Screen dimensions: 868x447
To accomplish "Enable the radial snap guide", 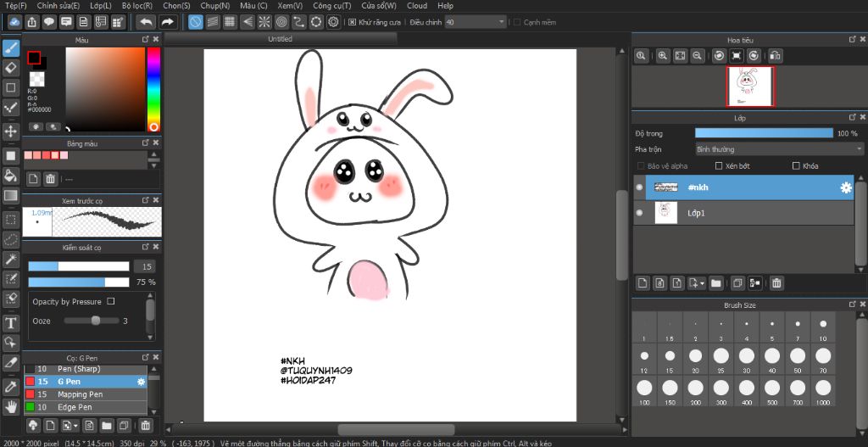I will [x=264, y=22].
